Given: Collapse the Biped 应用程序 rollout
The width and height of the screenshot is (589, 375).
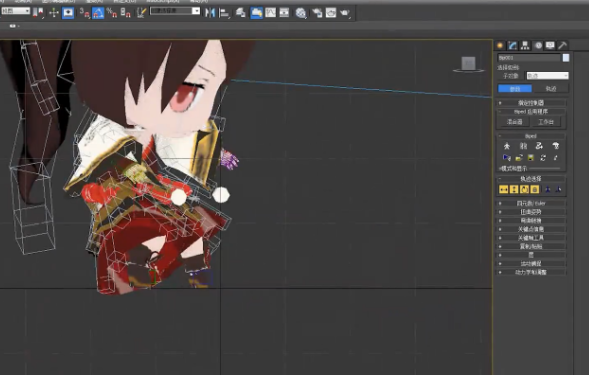Looking at the screenshot, I should coord(532,112).
